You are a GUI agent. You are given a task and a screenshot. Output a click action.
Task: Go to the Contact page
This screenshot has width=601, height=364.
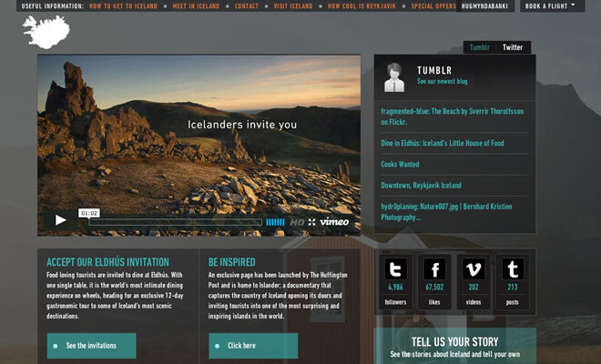[247, 6]
